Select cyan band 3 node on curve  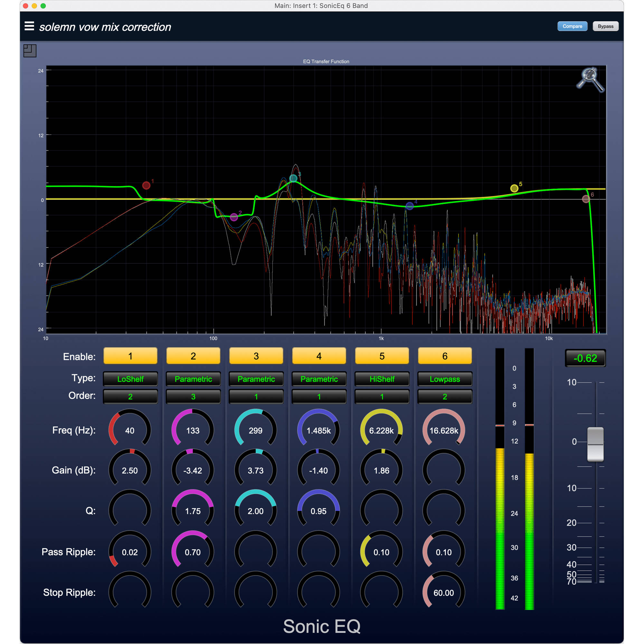293,178
